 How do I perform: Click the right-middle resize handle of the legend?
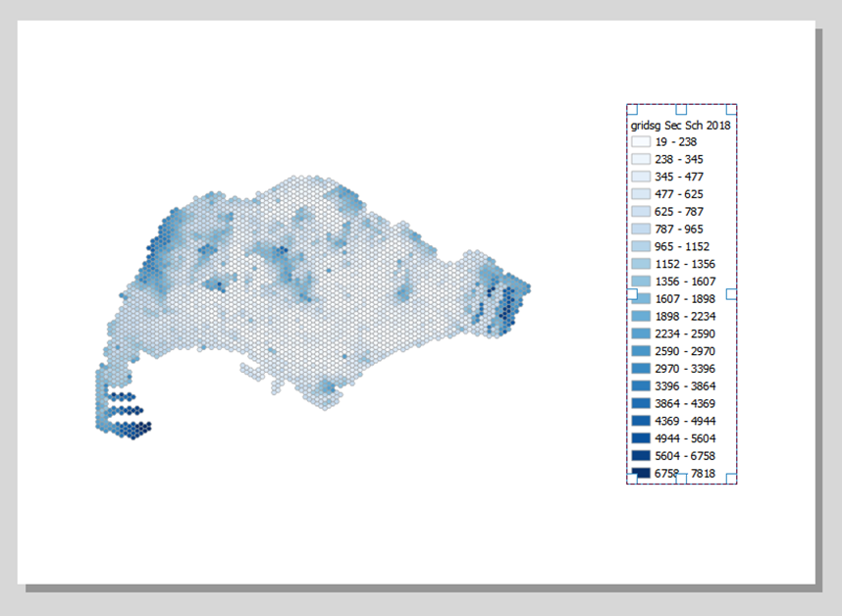point(731,293)
